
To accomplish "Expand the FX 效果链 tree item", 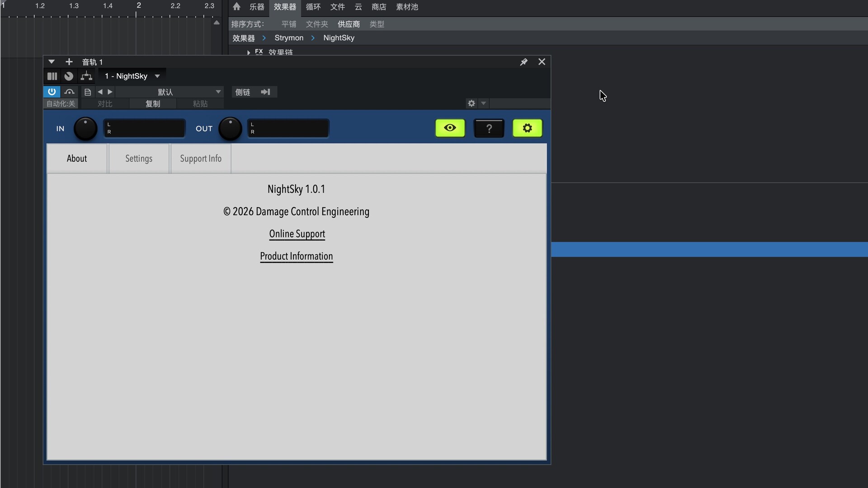I will 249,52.
